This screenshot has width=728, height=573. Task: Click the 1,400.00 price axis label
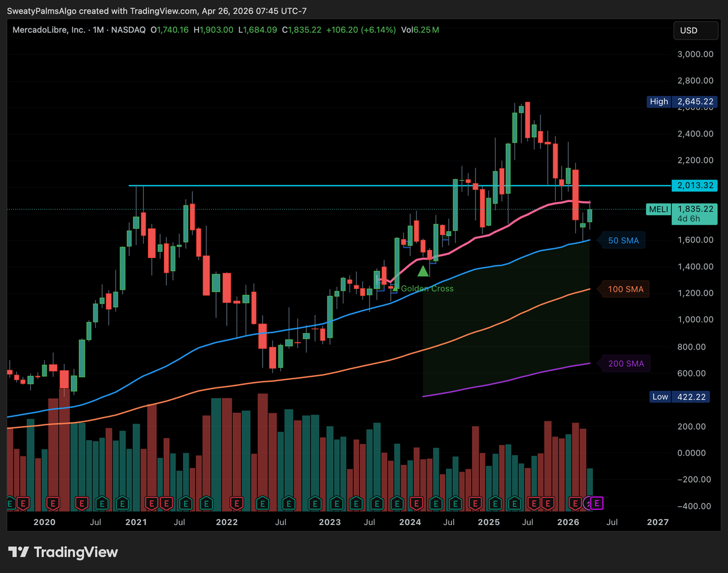point(695,266)
